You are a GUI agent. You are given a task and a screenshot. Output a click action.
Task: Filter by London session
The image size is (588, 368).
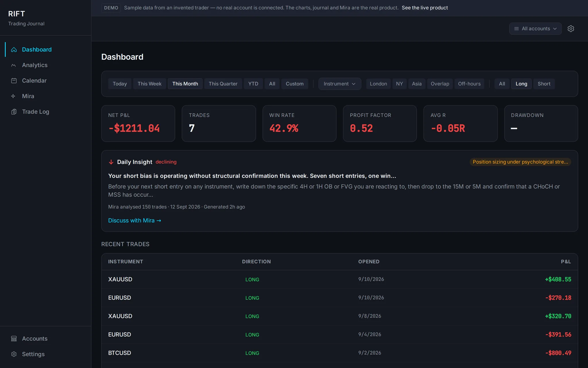[378, 84]
